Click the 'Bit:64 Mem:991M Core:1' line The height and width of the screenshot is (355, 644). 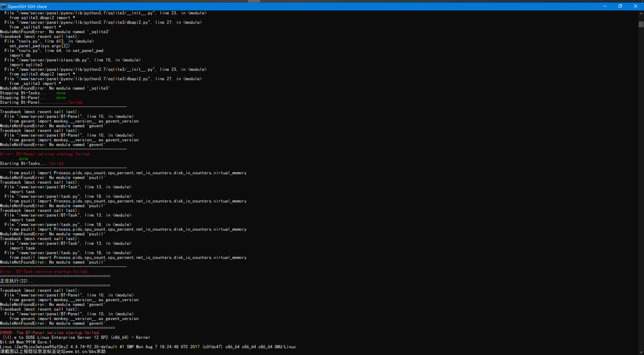(x=26, y=342)
